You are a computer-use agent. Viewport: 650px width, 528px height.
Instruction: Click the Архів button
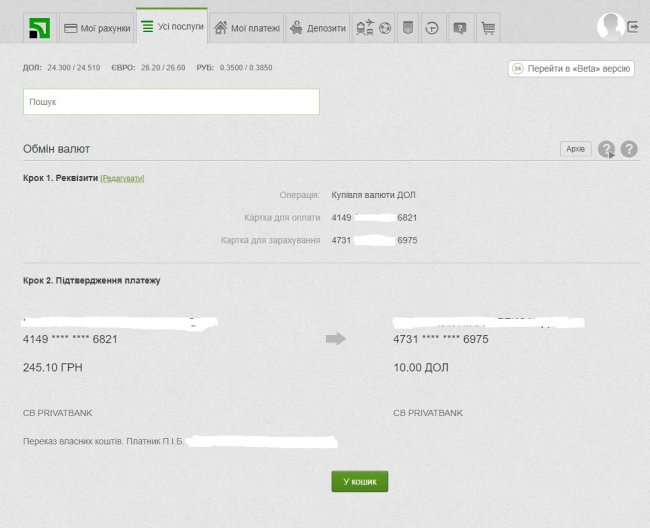pos(575,149)
